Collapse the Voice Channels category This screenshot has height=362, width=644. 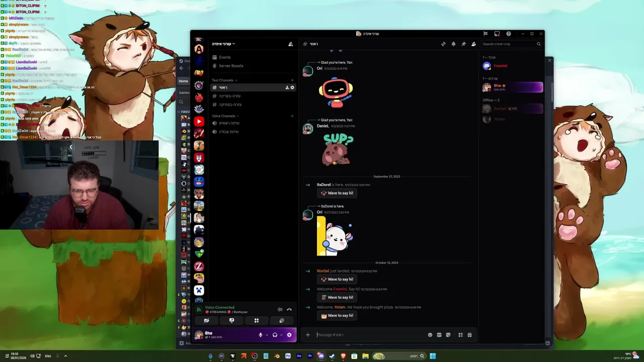click(x=225, y=116)
